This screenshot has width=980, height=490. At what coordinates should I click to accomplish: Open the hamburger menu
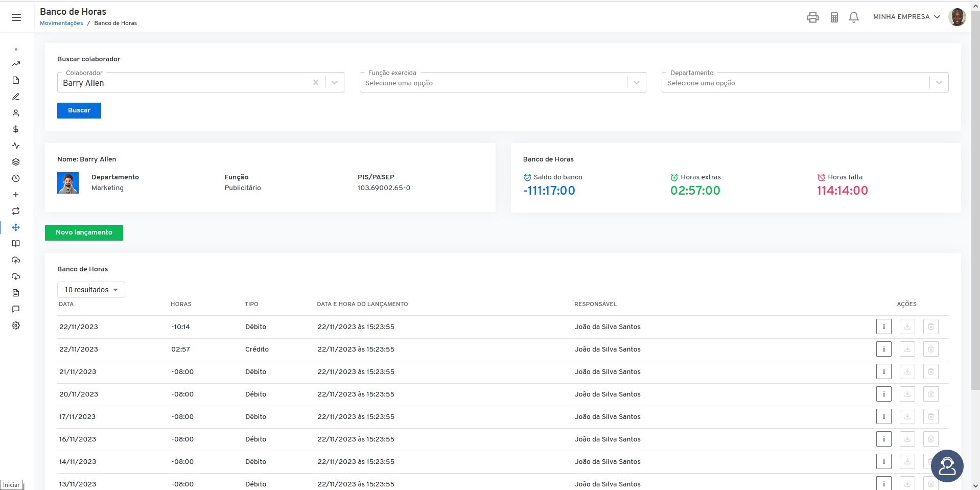point(16,17)
